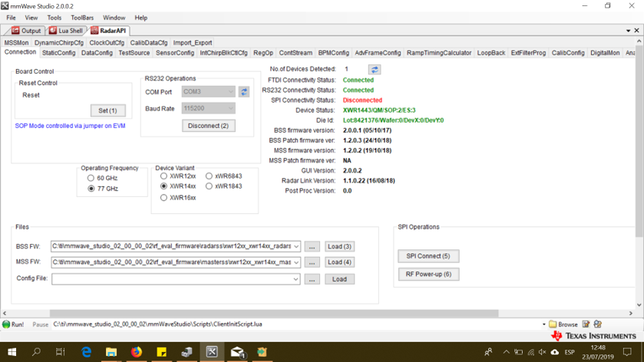644x362 pixels.
Task: Show hidden system tray icons
Action: [x=506, y=352]
